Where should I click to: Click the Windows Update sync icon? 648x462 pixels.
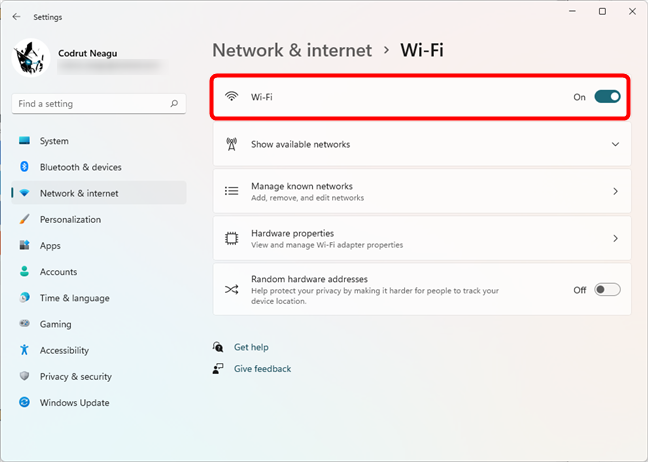pyautogui.click(x=24, y=402)
